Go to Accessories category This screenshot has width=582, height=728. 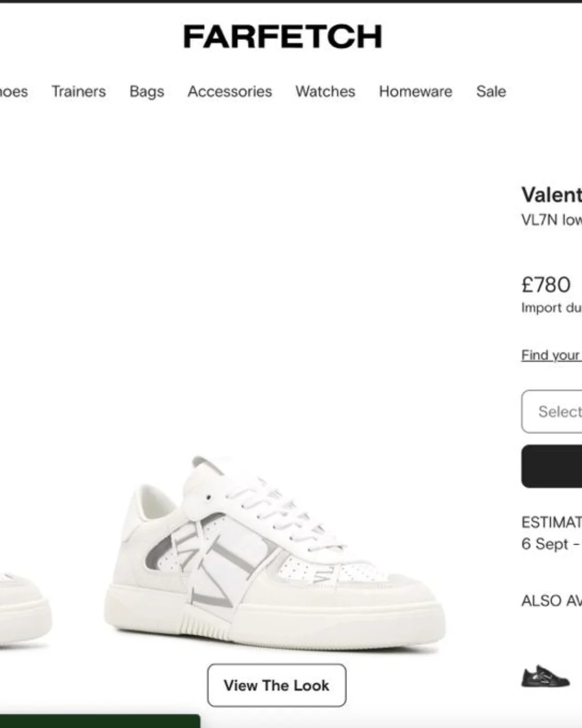click(x=230, y=92)
